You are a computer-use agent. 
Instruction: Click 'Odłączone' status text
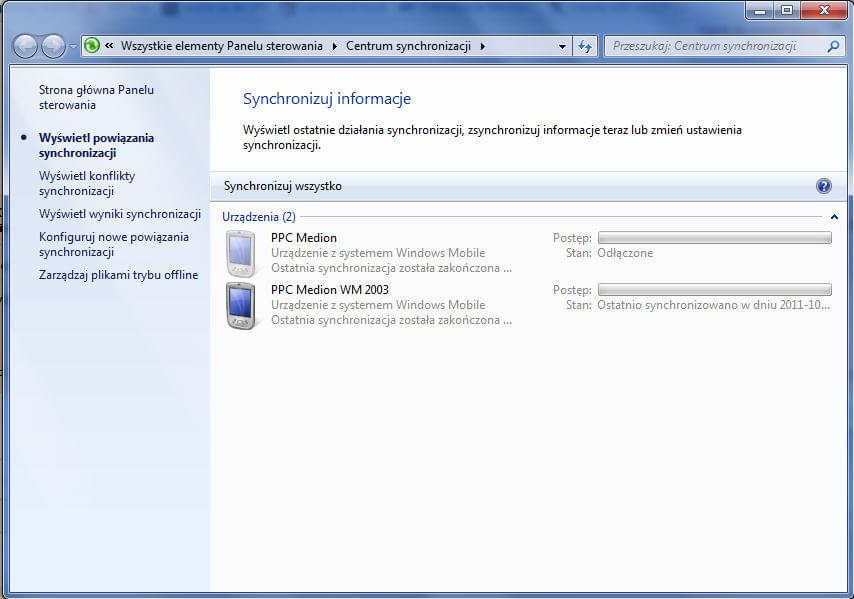click(x=625, y=253)
